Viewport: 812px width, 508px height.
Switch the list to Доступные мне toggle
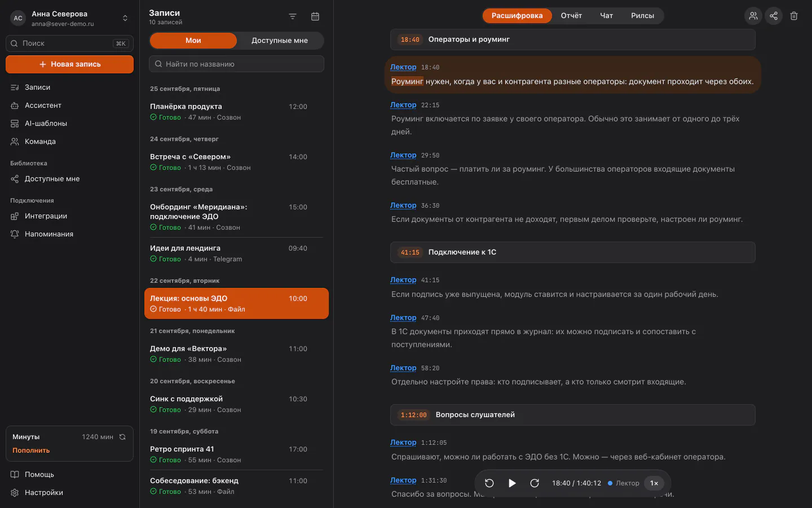point(280,41)
